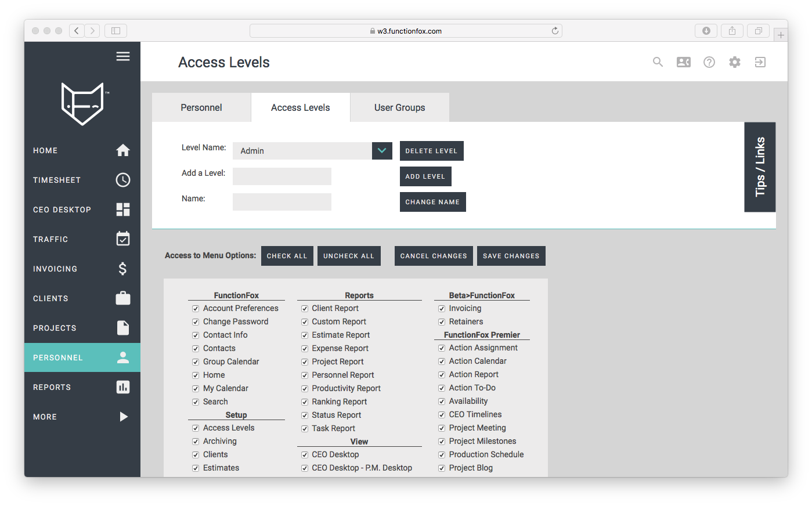Open the help question mark icon
This screenshot has height=506, width=812.
point(709,62)
